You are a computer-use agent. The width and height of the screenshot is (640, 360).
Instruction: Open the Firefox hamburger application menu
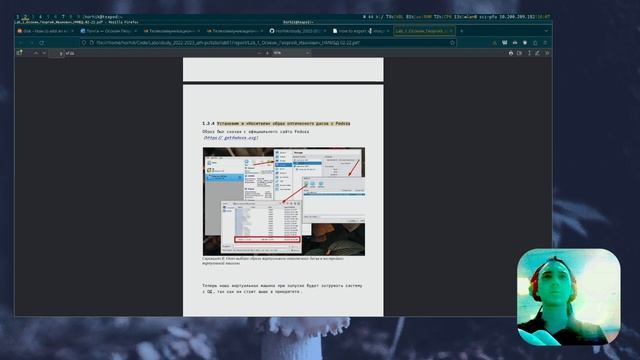pos(545,42)
